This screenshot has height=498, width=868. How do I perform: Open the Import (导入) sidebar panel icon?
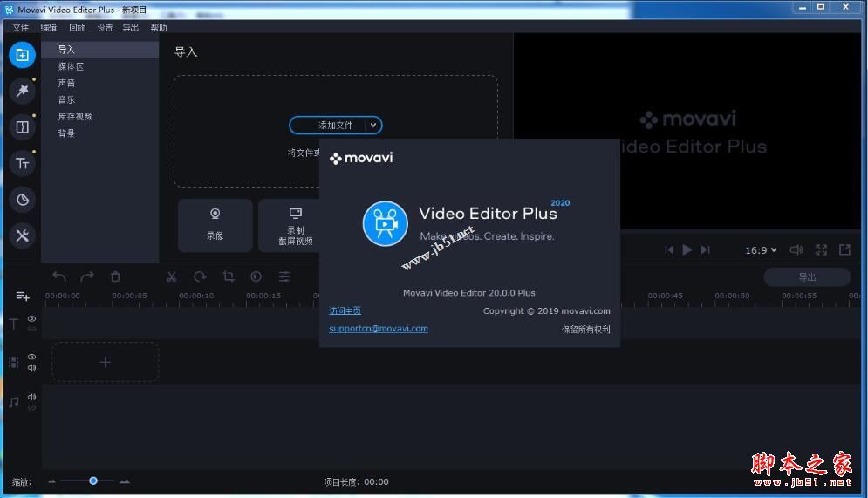[x=22, y=55]
